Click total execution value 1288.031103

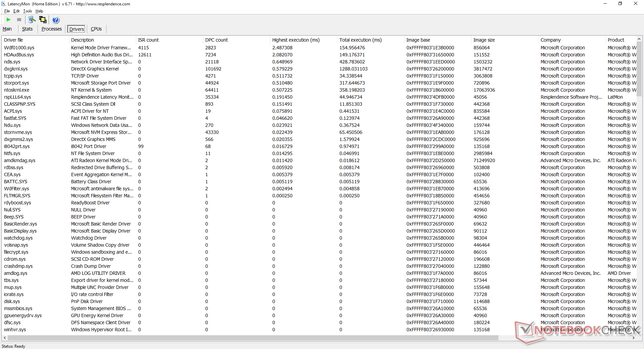[x=354, y=69]
